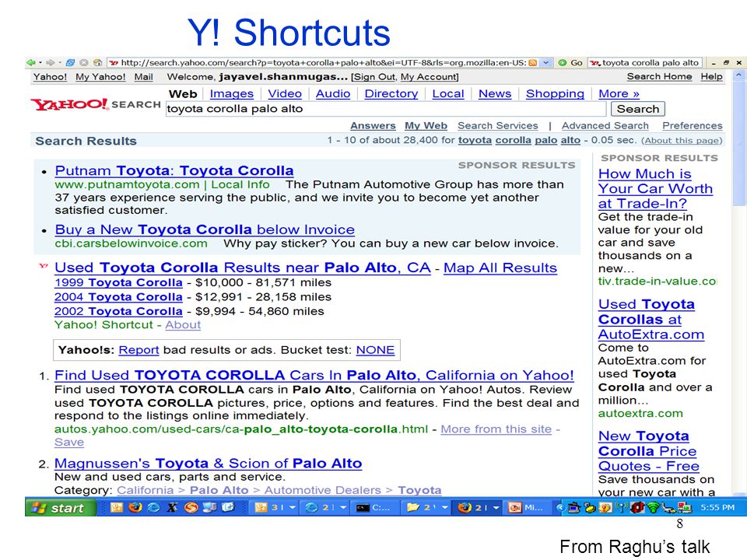Switch to the Shopping search tab
This screenshot has height=560, width=747.
555,94
